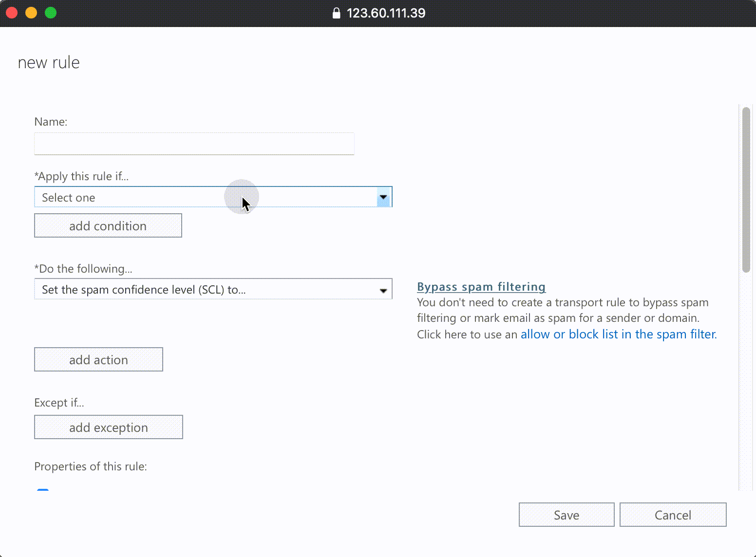The height and width of the screenshot is (557, 756).
Task: Cancel the new rule dialog
Action: coord(672,515)
